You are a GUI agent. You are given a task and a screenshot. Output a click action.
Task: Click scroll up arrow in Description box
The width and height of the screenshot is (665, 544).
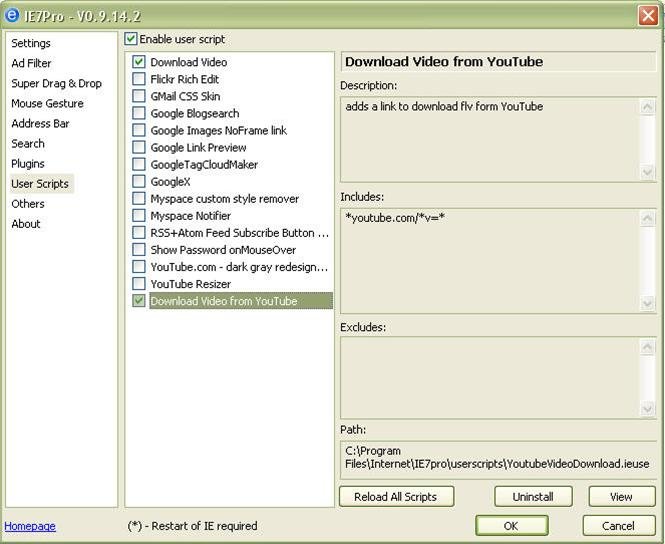point(647,106)
